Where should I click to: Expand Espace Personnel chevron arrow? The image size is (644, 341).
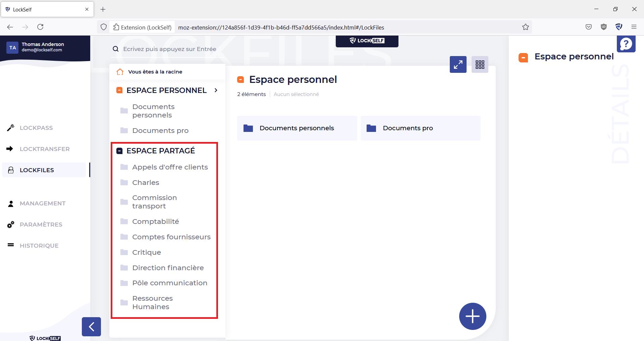(x=216, y=90)
